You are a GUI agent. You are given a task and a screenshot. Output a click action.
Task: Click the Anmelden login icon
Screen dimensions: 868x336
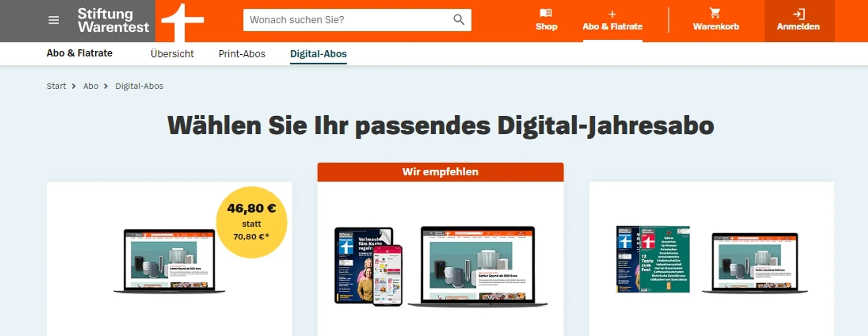(x=798, y=14)
